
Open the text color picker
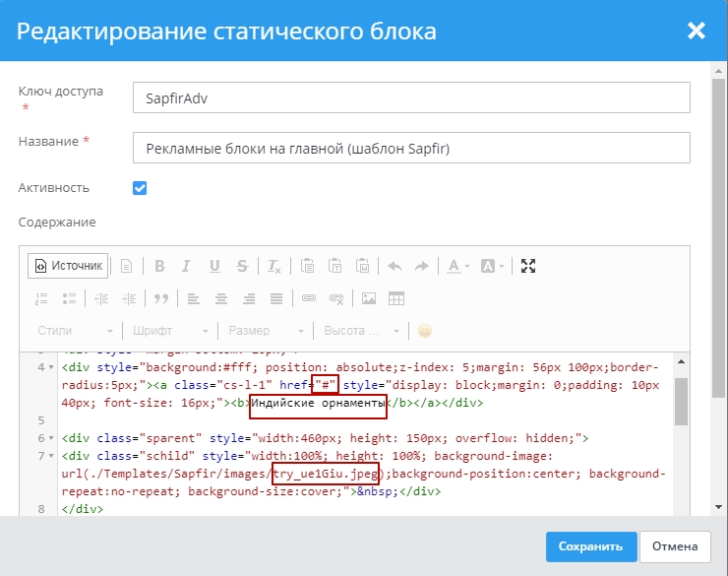[457, 266]
